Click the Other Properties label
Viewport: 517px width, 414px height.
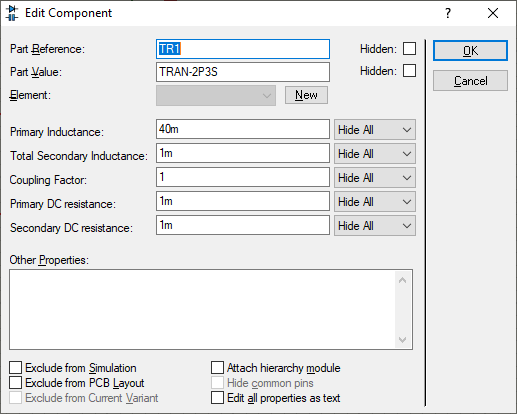pos(49,260)
